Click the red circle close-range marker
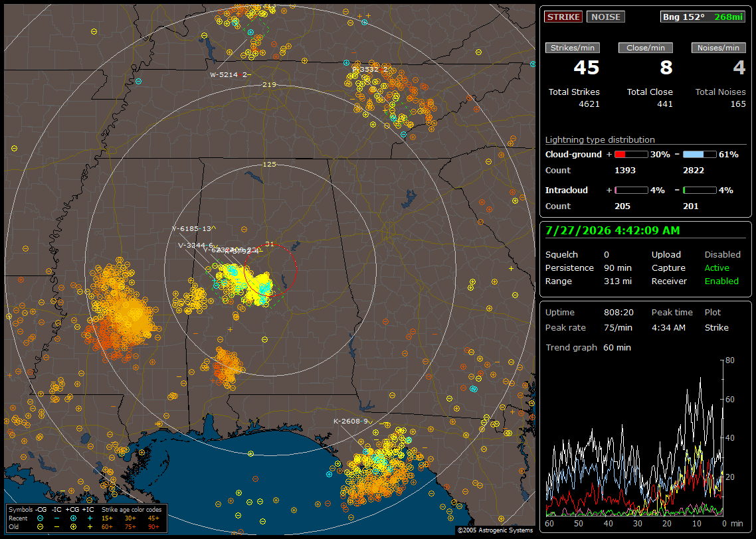 [270, 270]
